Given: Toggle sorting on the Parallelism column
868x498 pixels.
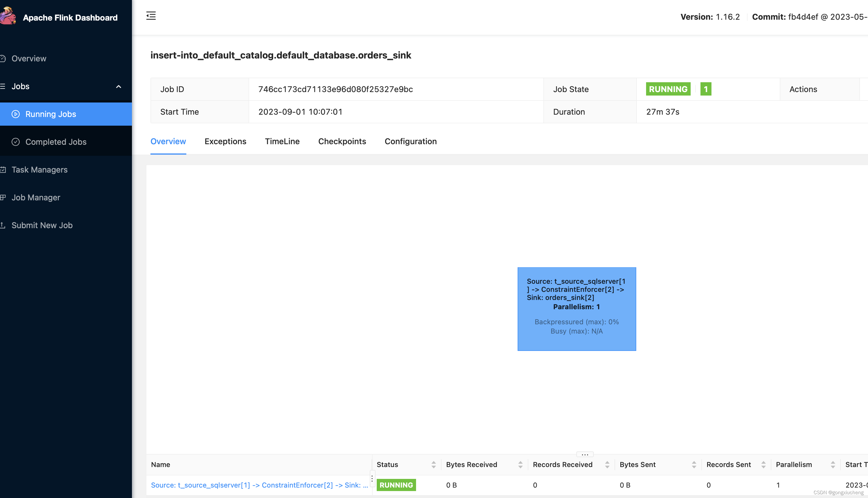Looking at the screenshot, I should pos(834,464).
